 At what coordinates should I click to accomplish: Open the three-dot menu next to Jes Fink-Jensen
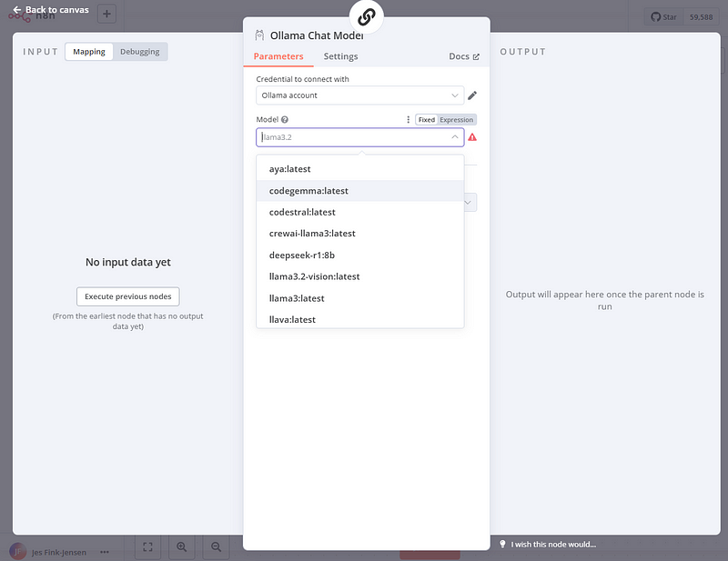pyautogui.click(x=105, y=552)
